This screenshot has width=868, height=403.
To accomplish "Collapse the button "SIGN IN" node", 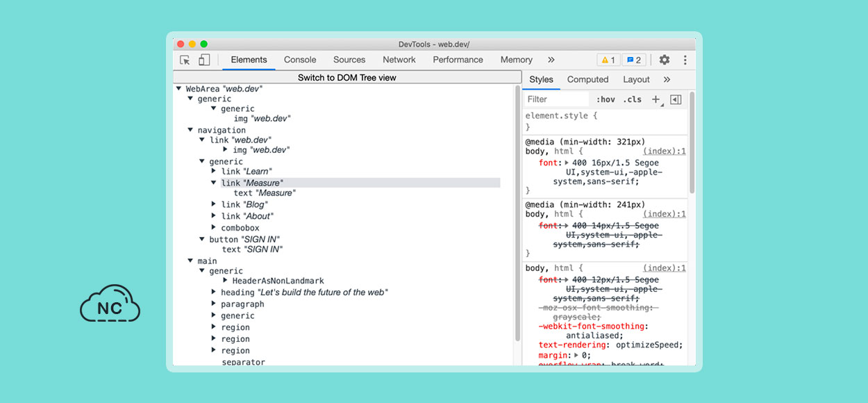I will [202, 240].
